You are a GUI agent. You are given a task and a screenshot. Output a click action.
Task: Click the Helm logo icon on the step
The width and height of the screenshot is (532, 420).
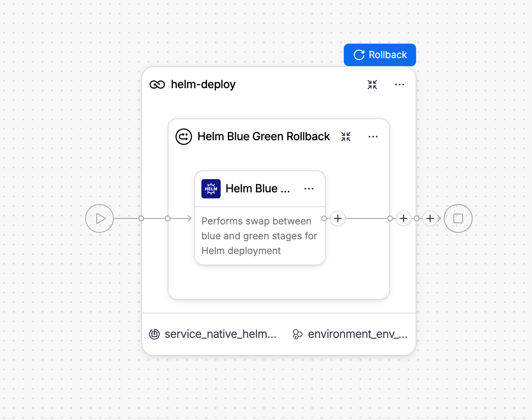(x=211, y=189)
